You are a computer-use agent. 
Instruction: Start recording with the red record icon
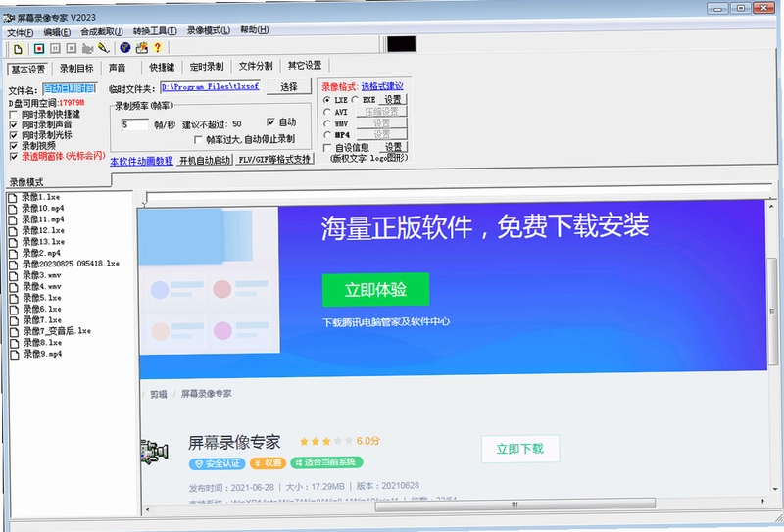click(x=39, y=49)
